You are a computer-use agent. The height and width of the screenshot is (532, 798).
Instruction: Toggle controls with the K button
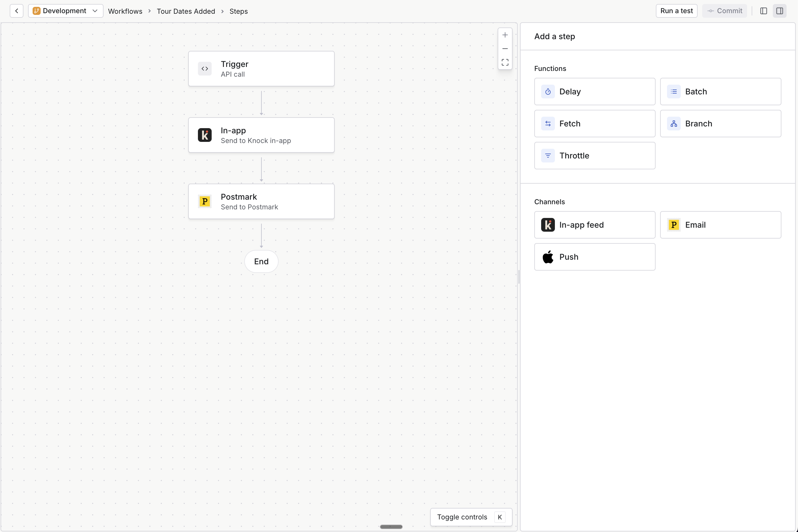pos(500,517)
